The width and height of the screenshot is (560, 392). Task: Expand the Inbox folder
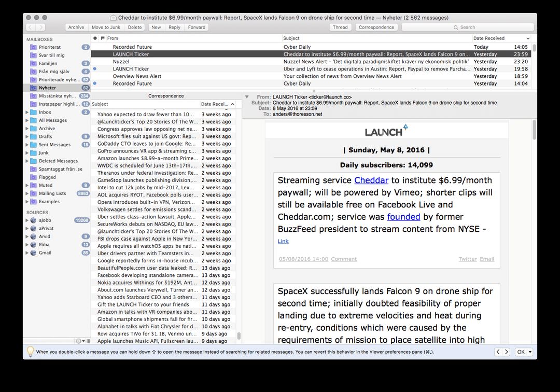pyautogui.click(x=27, y=113)
